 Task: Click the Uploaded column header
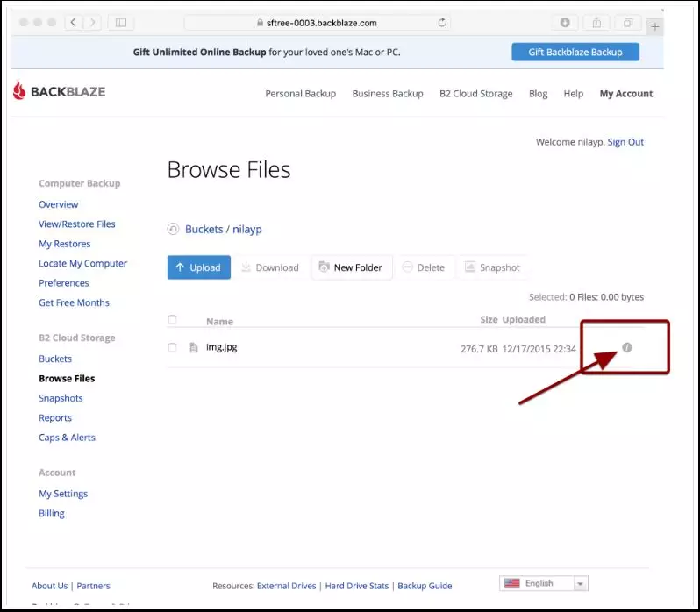click(x=524, y=319)
